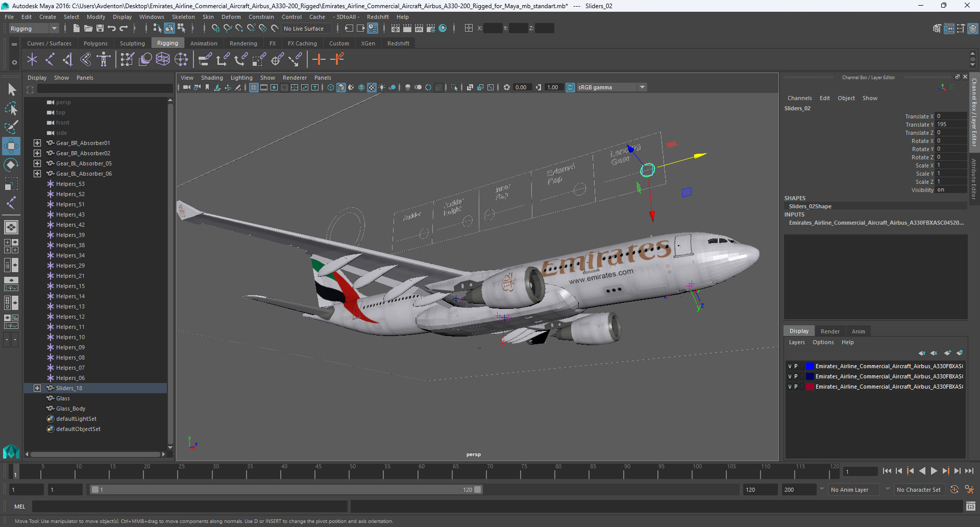Viewport: 980px width, 527px height.
Task: Toggle the color management ON button
Action: [x=570, y=87]
